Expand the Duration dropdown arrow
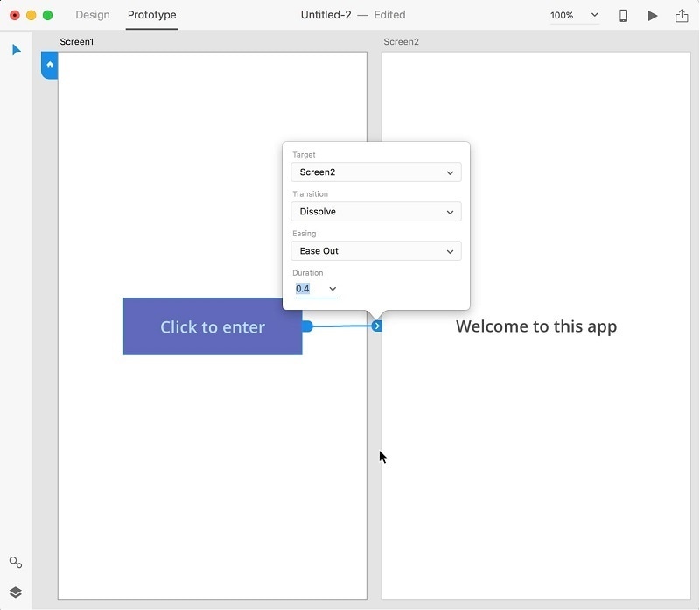Image resolution: width=700 pixels, height=610 pixels. [x=332, y=289]
